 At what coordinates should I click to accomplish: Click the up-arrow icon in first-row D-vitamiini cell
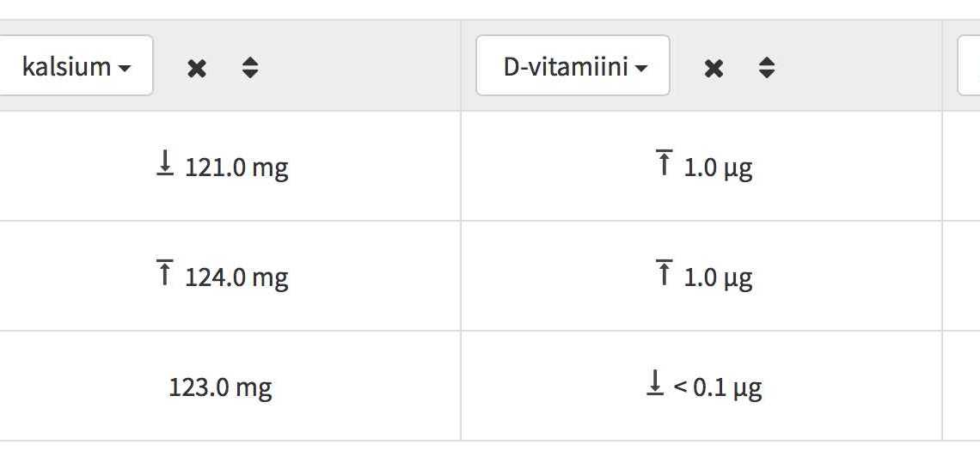coord(665,163)
